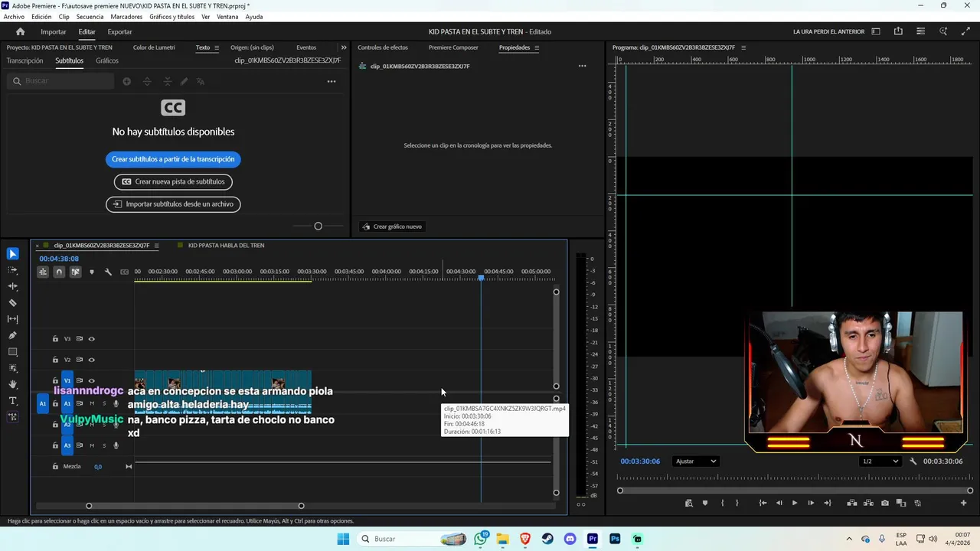Select the Track Select Forward tool
Viewport: 980px width, 551px height.
tap(13, 270)
